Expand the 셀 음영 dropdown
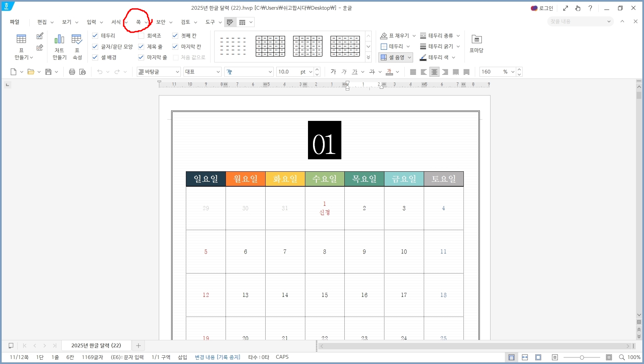Viewport: 644px width, 364px height. (x=409, y=57)
